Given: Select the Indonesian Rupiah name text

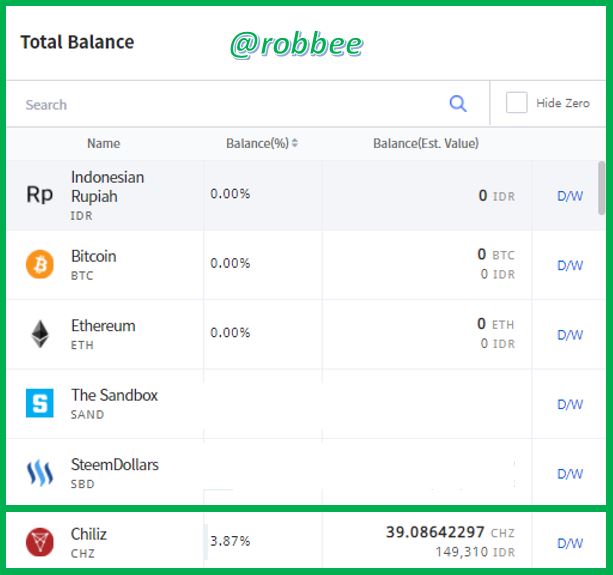Looking at the screenshot, I should point(108,187).
